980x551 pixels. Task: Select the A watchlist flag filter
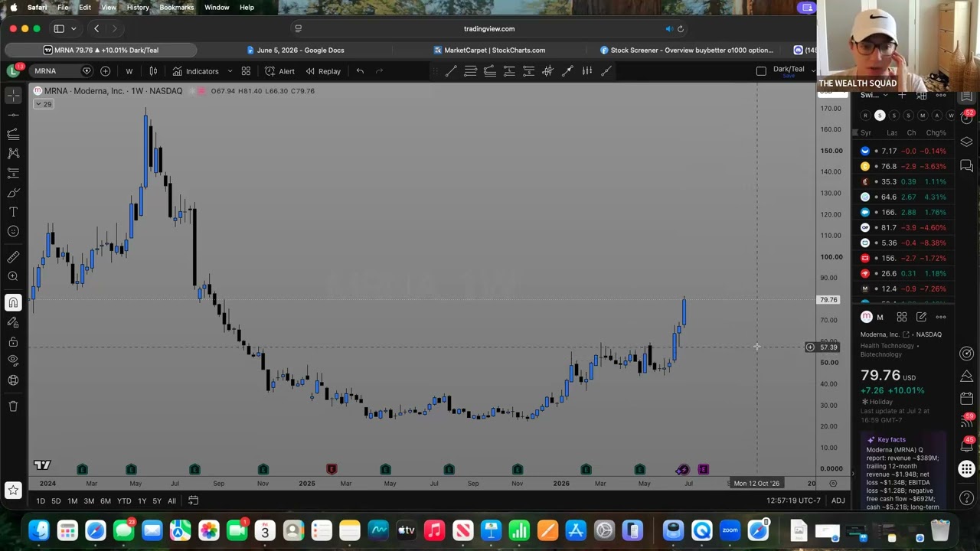pyautogui.click(x=936, y=116)
